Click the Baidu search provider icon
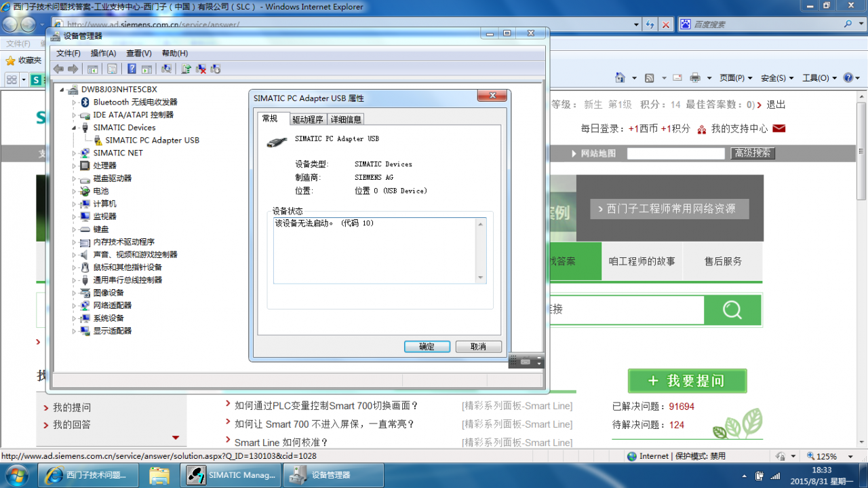The width and height of the screenshot is (868, 488). point(686,24)
